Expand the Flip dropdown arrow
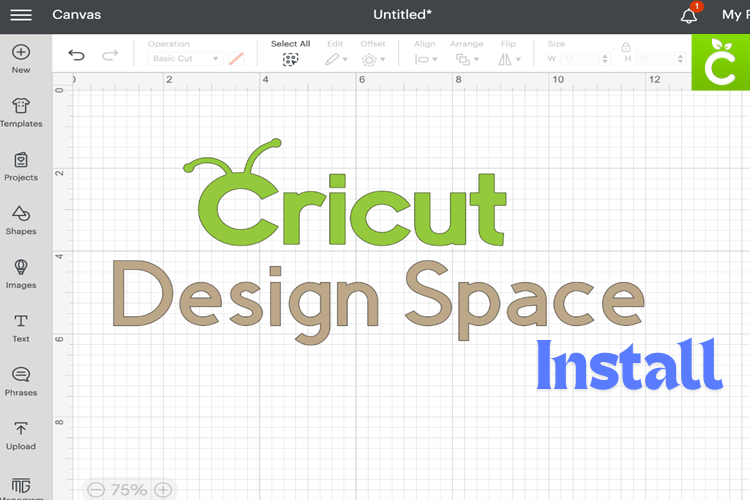The image size is (750, 500). tap(518, 60)
